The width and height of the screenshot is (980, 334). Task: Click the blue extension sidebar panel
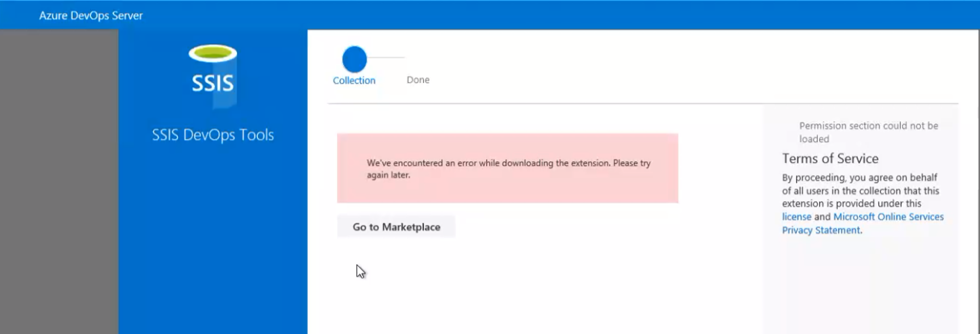[x=213, y=239]
